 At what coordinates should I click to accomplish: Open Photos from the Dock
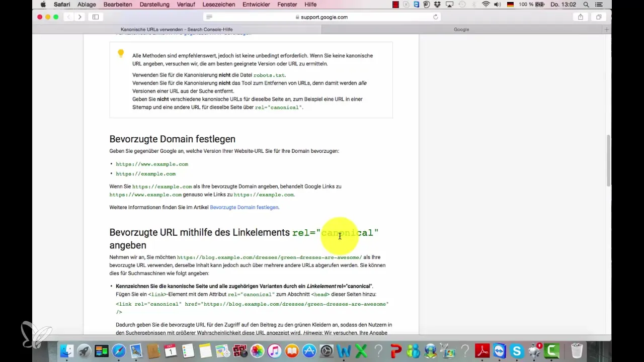pyautogui.click(x=257, y=350)
